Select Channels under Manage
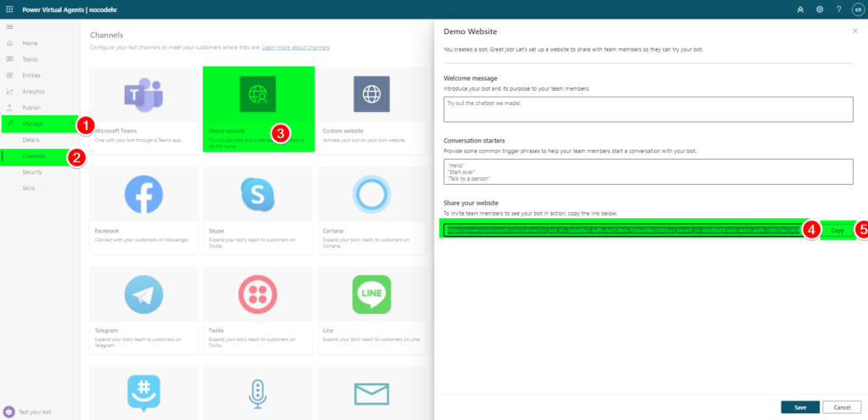868x420 pixels. click(34, 156)
